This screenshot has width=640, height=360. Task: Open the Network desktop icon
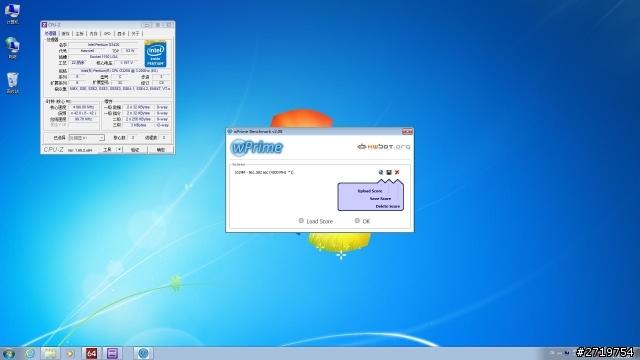click(x=12, y=48)
